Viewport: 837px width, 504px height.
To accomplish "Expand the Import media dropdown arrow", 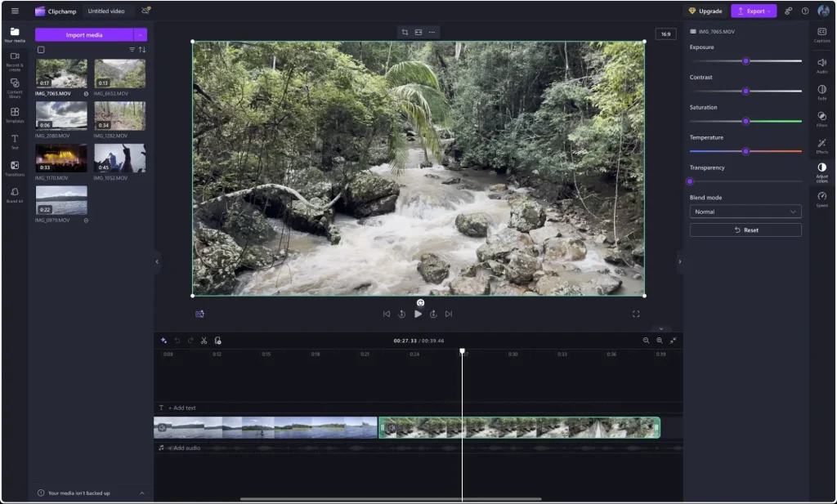I will click(x=141, y=35).
